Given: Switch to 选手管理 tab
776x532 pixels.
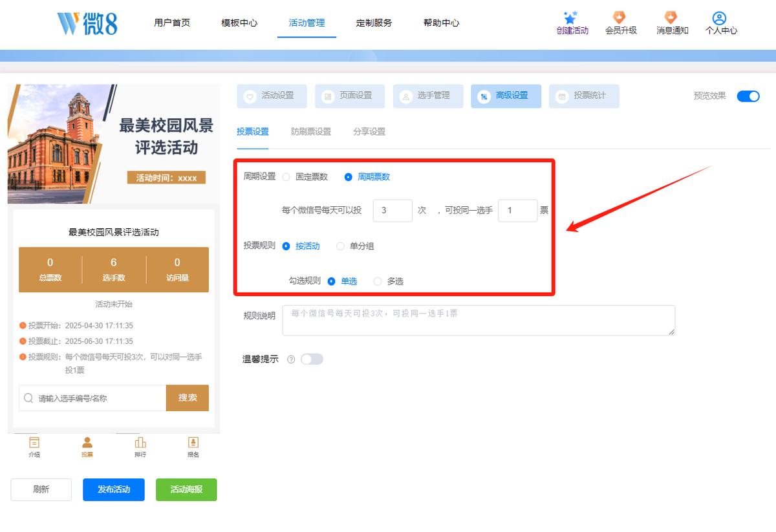Looking at the screenshot, I should [428, 96].
